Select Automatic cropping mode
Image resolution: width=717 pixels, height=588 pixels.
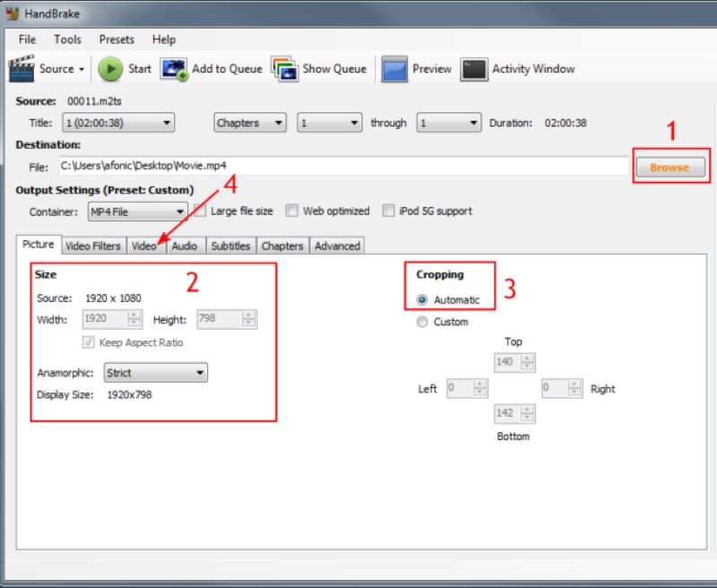click(x=421, y=298)
